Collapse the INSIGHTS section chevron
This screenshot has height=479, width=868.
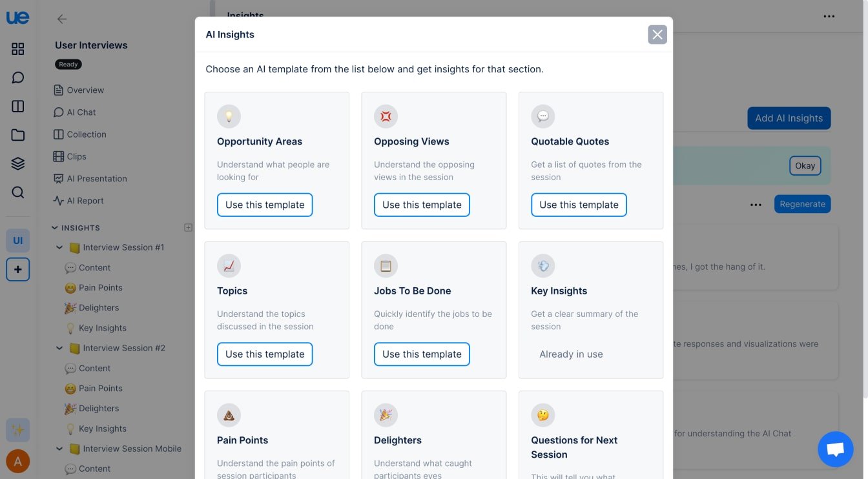(54, 228)
